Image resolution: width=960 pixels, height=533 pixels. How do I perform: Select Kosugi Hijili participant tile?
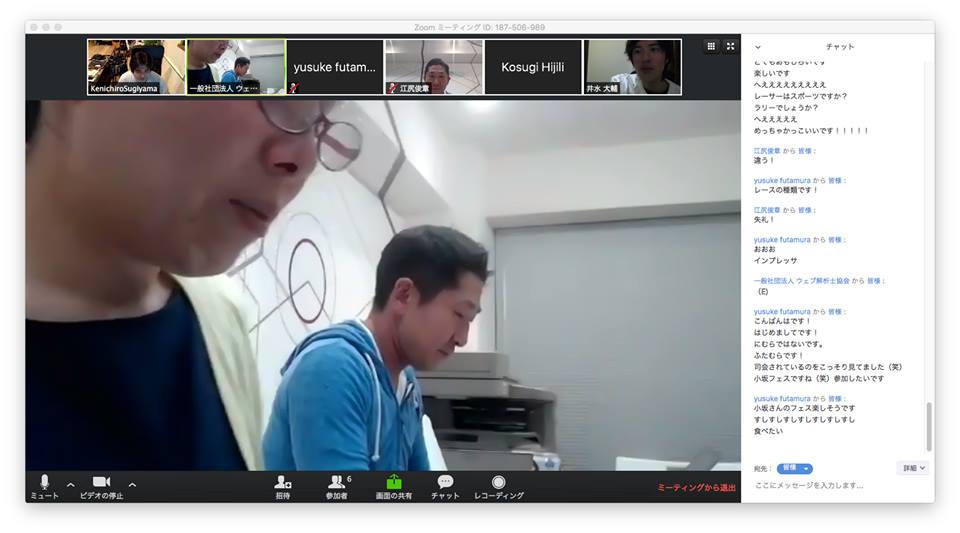click(533, 67)
